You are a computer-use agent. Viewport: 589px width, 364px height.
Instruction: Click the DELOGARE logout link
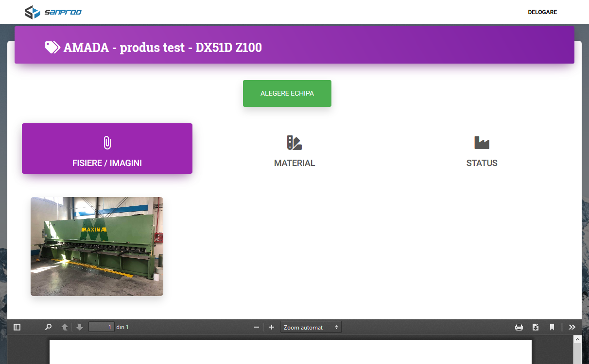[542, 12]
